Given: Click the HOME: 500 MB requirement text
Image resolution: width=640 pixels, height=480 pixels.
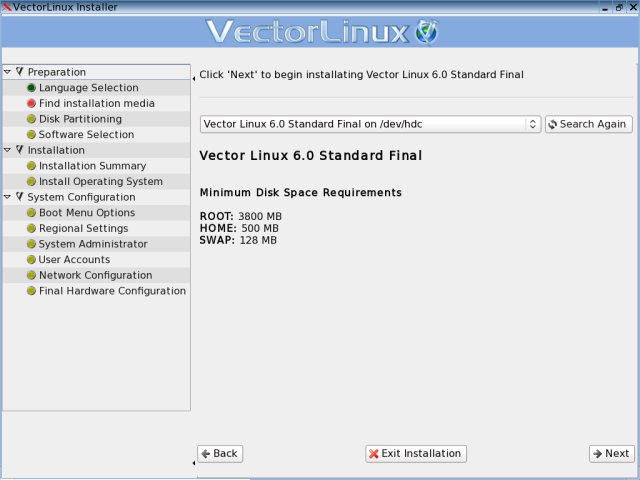Looking at the screenshot, I should 239,228.
